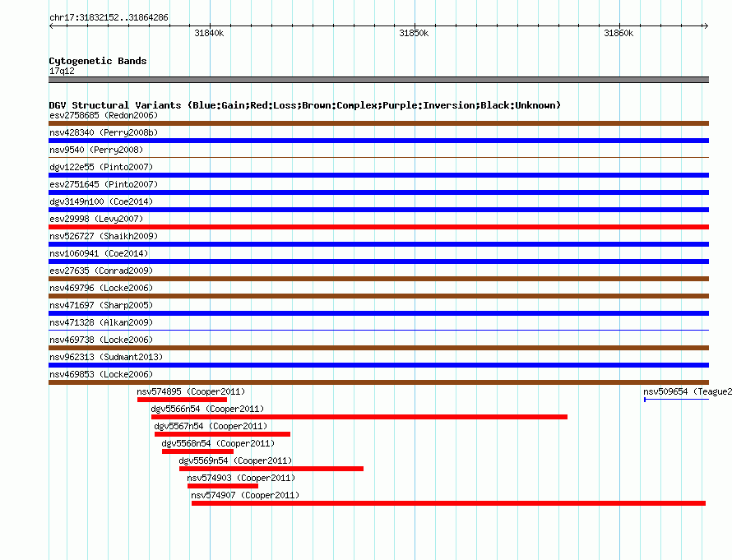Select the brown esv2758685 complex variant bar

point(378,123)
